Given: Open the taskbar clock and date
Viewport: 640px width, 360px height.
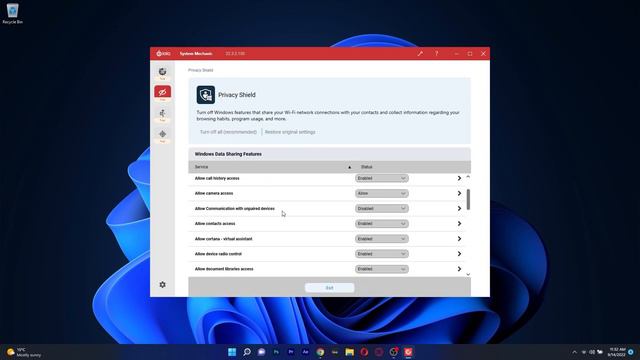Looking at the screenshot, I should (x=616, y=352).
